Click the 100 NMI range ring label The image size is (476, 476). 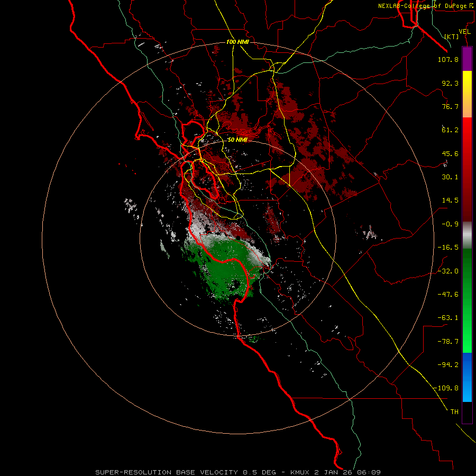pyautogui.click(x=237, y=42)
